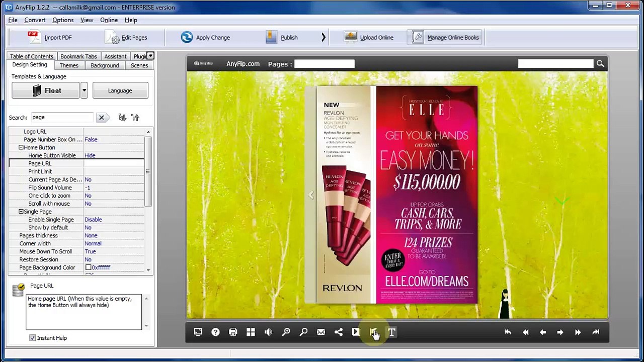Image resolution: width=644 pixels, height=362 pixels.
Task: Clear the search field with the X button
Action: pos(101,118)
